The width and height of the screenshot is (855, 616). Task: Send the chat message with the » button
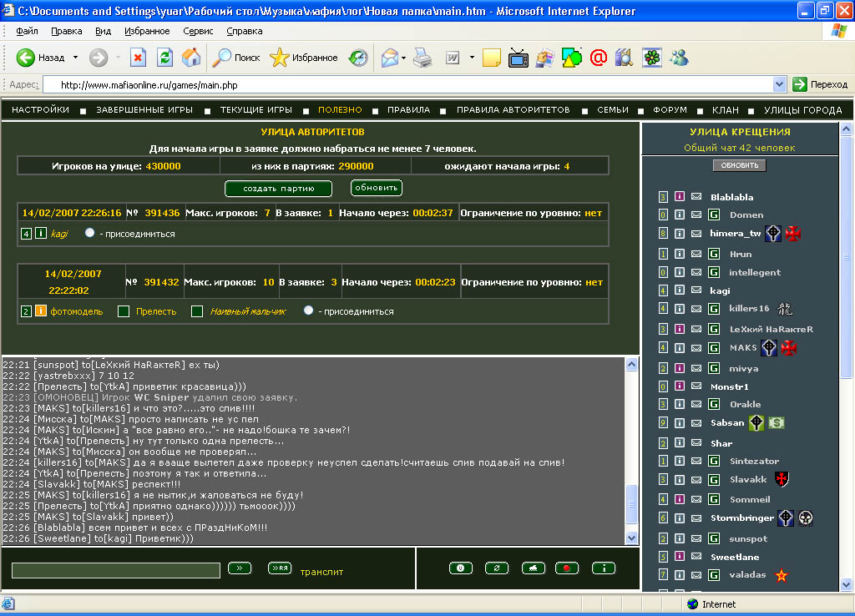click(x=240, y=568)
